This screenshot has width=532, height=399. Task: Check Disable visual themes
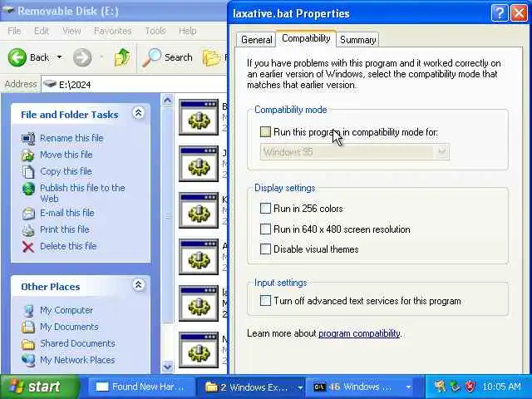pyautogui.click(x=265, y=249)
